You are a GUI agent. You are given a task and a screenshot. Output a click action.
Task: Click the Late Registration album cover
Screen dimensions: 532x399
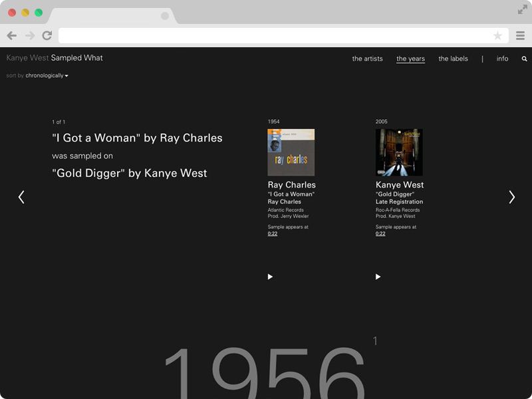399,152
